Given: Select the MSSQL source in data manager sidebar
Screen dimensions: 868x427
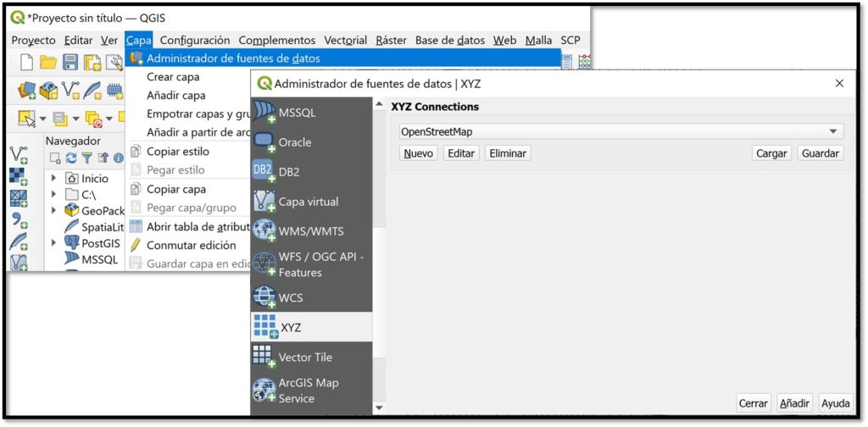Looking at the screenshot, I should [311, 113].
